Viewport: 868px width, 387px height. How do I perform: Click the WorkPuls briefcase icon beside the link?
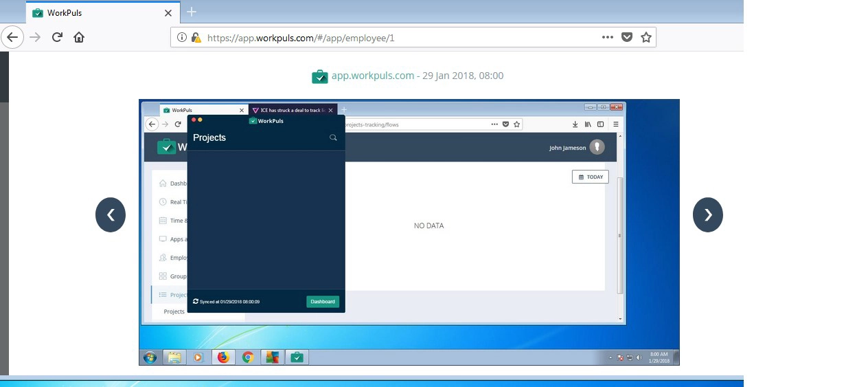coord(319,76)
